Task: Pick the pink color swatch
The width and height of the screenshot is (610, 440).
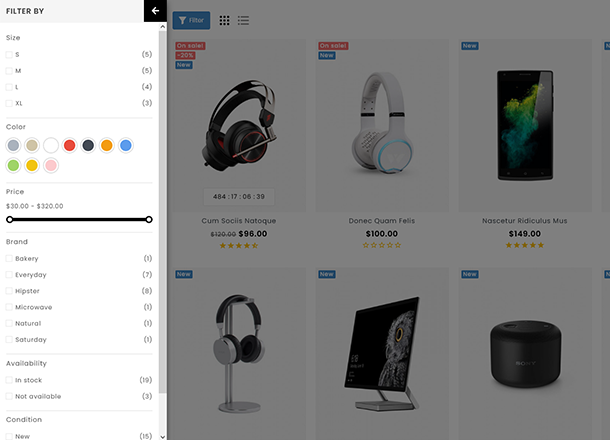Action: 51,165
